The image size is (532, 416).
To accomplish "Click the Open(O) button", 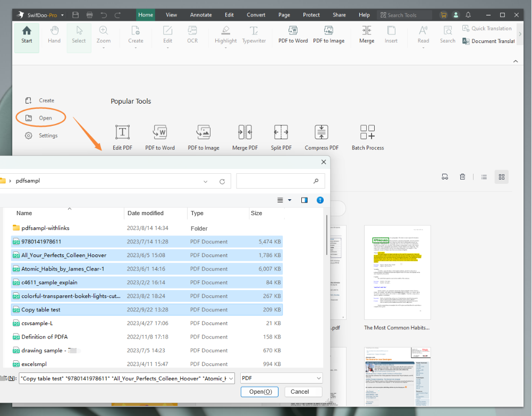I will (259, 392).
